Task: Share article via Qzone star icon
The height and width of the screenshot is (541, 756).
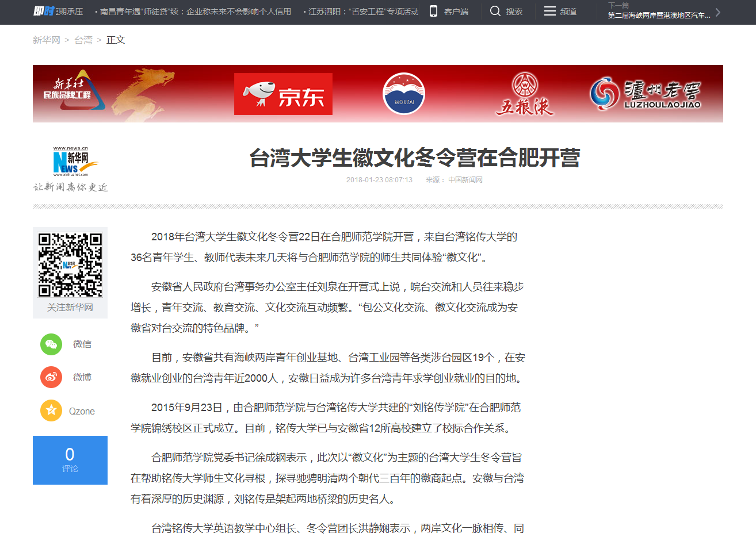Action: click(51, 410)
